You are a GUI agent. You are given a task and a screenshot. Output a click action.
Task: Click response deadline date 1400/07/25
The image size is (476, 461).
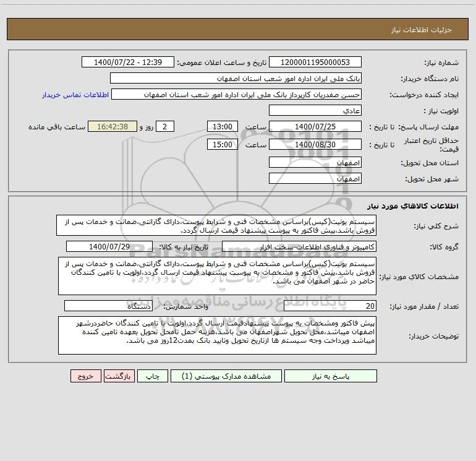coord(315,126)
